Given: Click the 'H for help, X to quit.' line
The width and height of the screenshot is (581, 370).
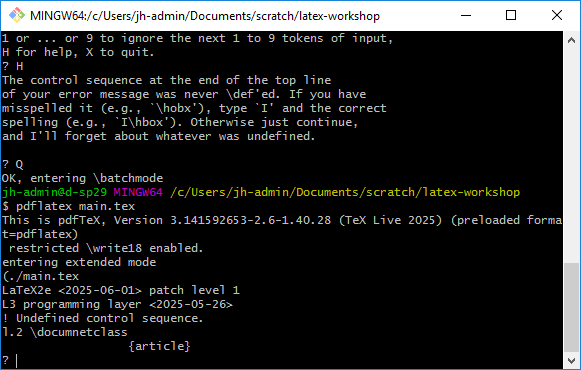Looking at the screenshot, I should pos(78,52).
